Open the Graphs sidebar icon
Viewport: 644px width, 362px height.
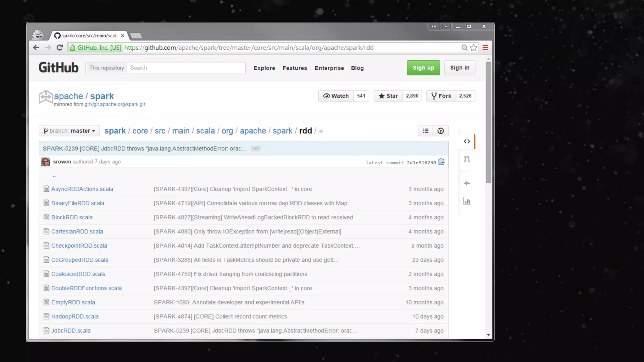pos(467,201)
